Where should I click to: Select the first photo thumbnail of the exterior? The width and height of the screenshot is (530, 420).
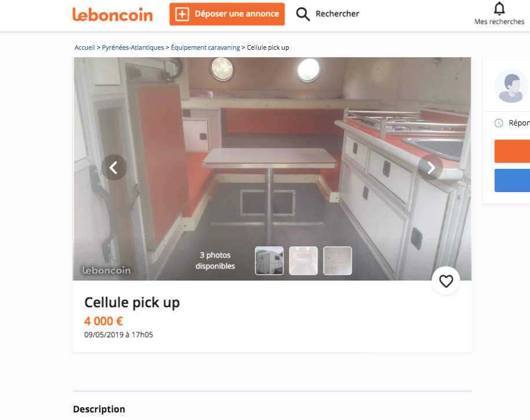pyautogui.click(x=269, y=260)
